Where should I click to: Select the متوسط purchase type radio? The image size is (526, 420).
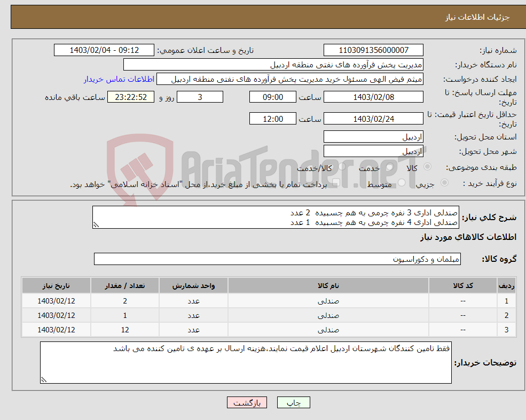(402, 183)
